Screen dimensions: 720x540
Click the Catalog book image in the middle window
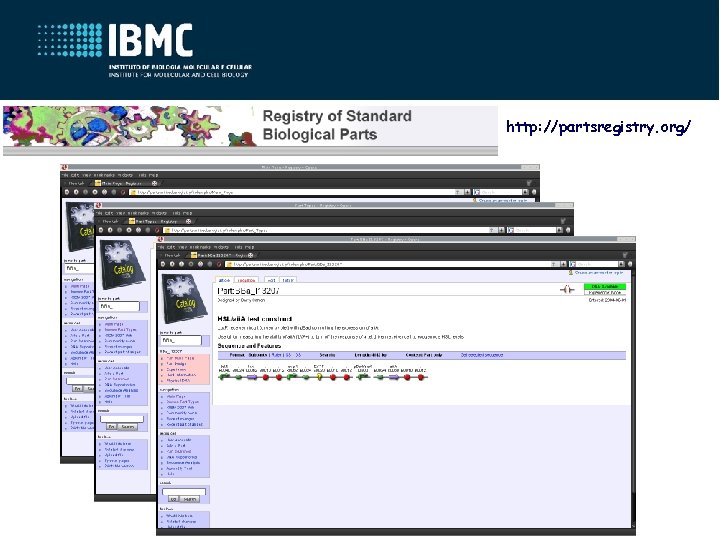click(122, 264)
